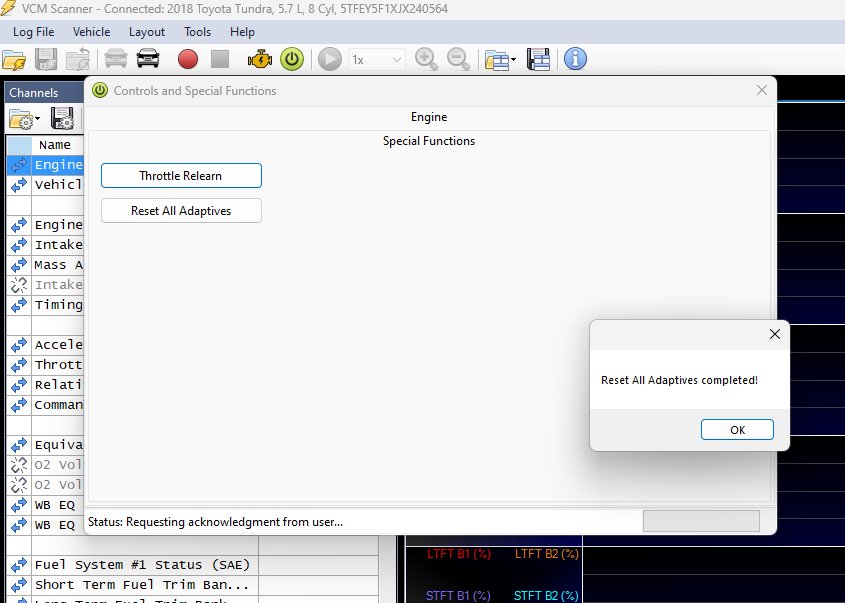Click the broken link icon beside greyed Intake channel
This screenshot has height=603, width=845.
(x=19, y=285)
